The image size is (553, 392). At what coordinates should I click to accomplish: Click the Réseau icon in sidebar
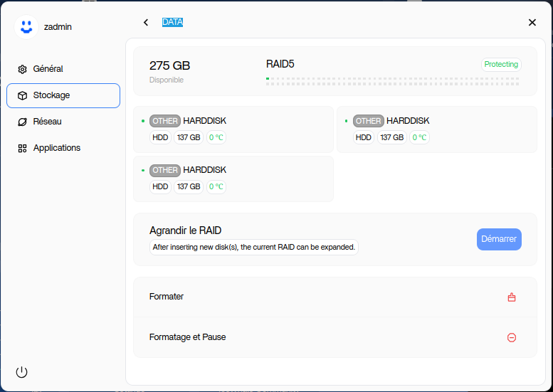(x=22, y=122)
